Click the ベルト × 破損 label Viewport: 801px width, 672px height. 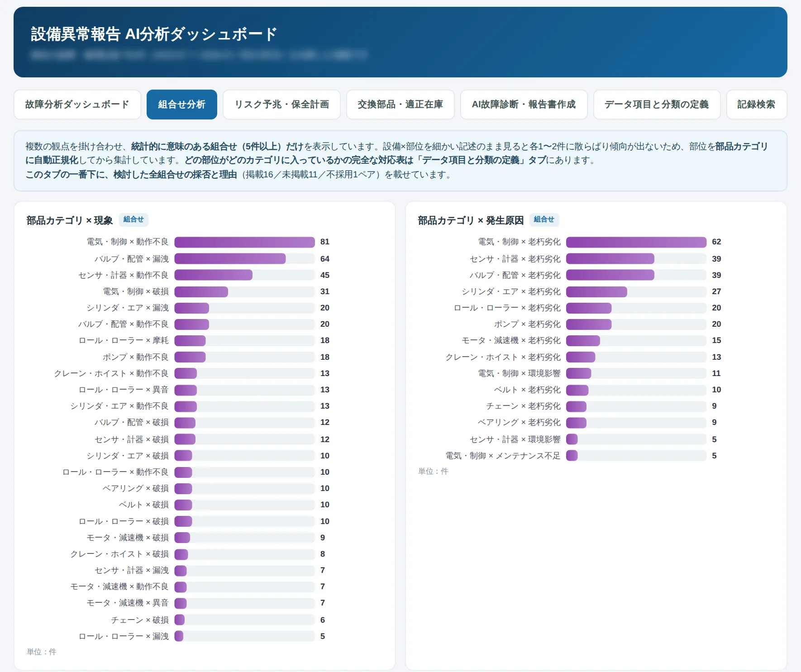pyautogui.click(x=144, y=505)
